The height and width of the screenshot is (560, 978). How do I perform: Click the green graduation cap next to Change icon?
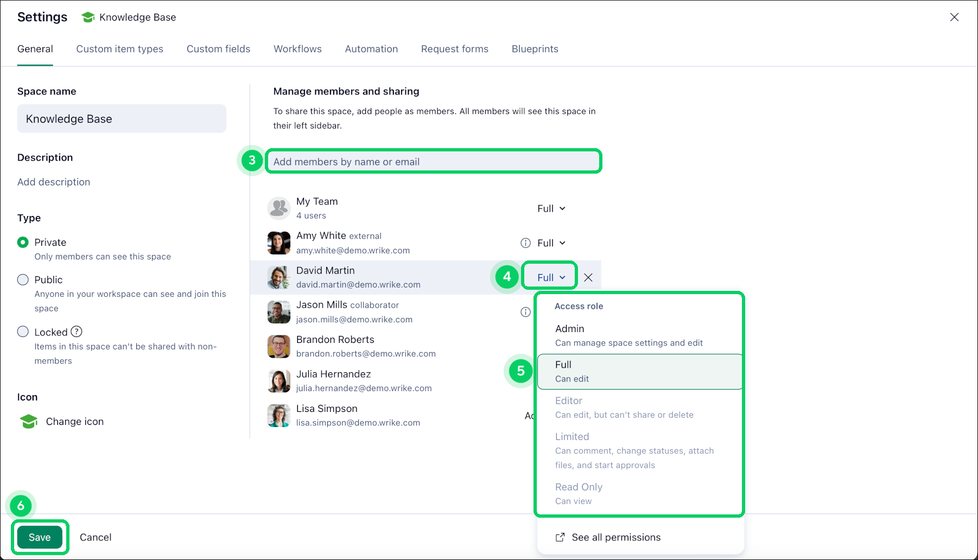28,421
